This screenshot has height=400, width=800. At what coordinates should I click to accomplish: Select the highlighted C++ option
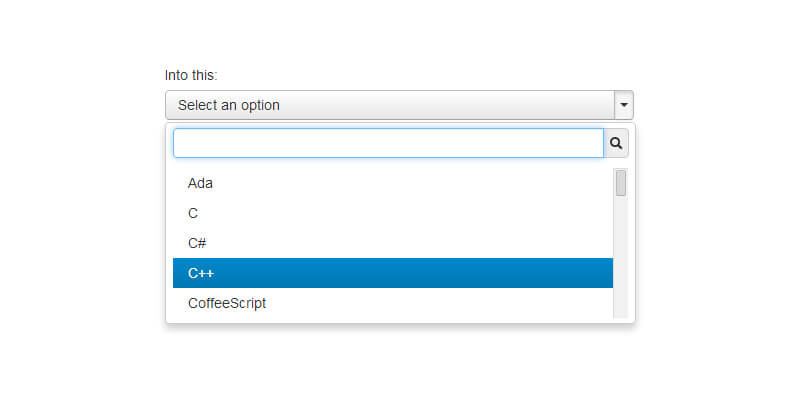pos(392,273)
